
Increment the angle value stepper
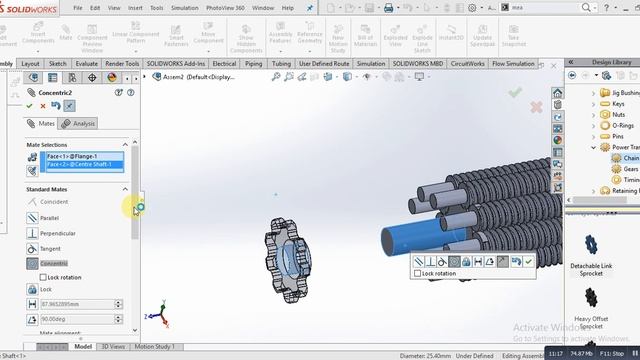[x=118, y=317]
